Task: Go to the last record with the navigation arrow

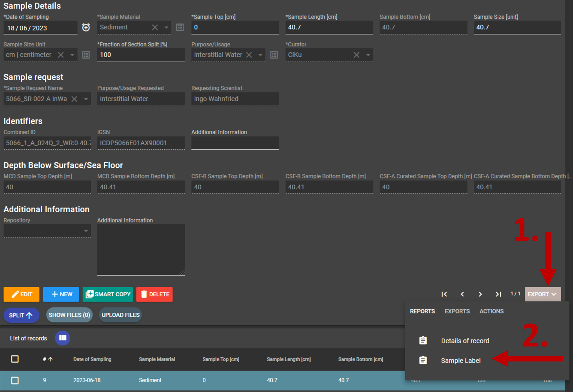Action: [498, 294]
